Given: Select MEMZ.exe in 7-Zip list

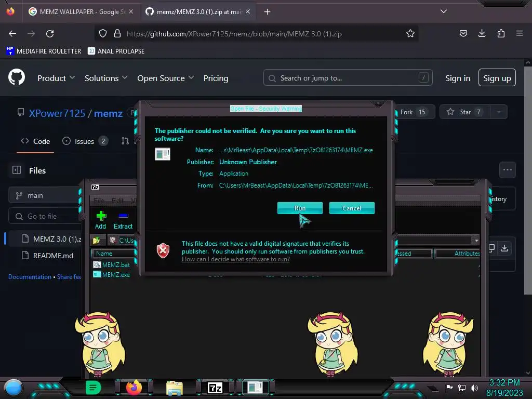Looking at the screenshot, I should point(112,274).
